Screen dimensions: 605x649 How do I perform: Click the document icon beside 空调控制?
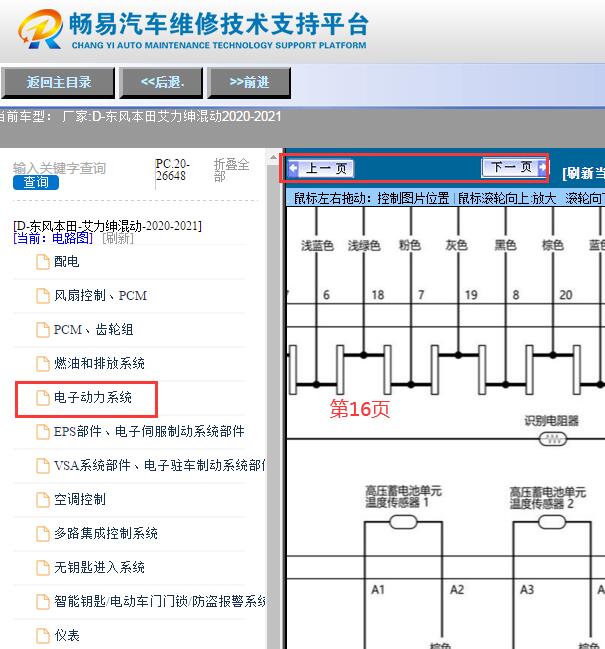tap(43, 500)
